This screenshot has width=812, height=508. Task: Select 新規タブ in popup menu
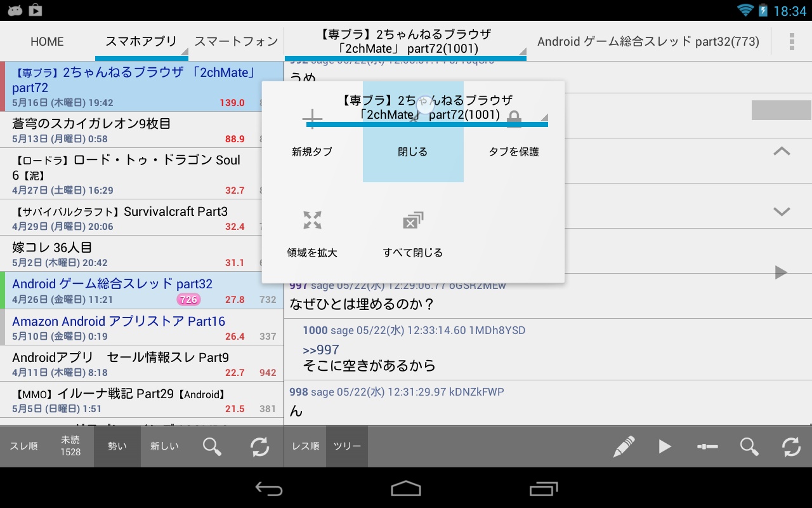[x=312, y=132]
